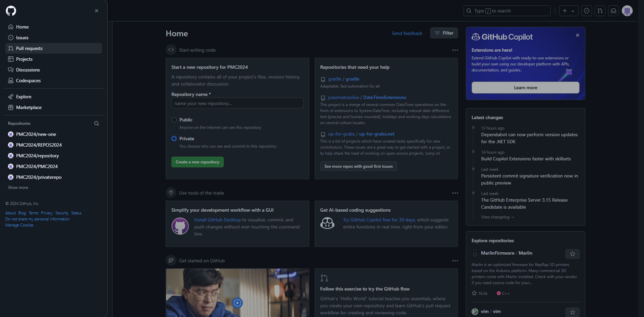Open GitHub Enterprise Server 3.15 Release entry
644x317 pixels.
pos(524,204)
